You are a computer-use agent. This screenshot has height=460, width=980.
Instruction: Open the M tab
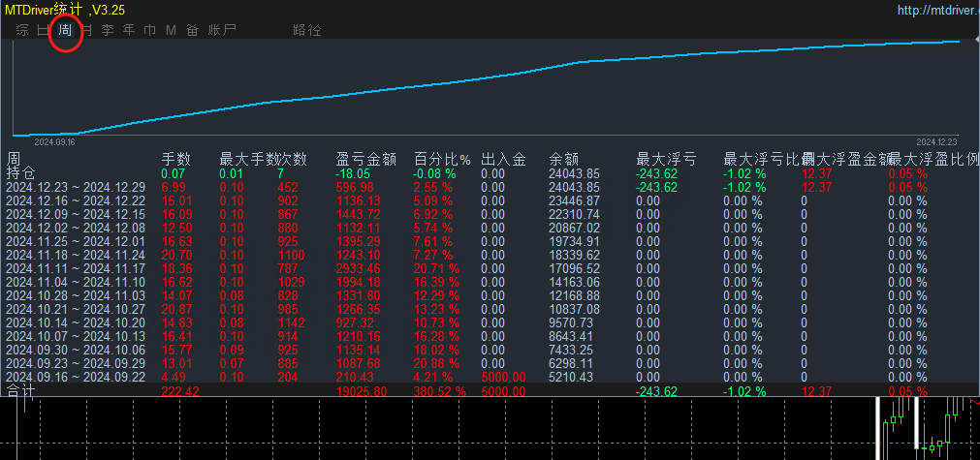click(x=171, y=30)
